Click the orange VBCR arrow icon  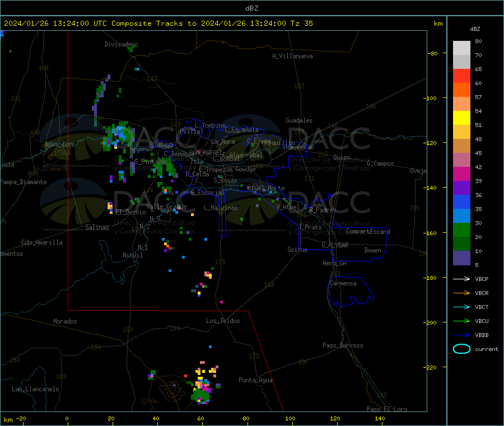tap(461, 293)
